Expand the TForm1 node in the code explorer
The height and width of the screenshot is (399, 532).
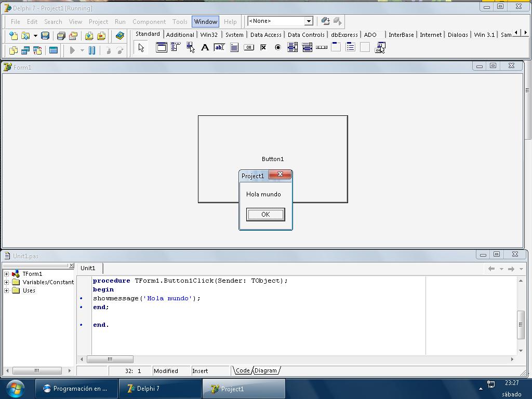[x=5, y=273]
